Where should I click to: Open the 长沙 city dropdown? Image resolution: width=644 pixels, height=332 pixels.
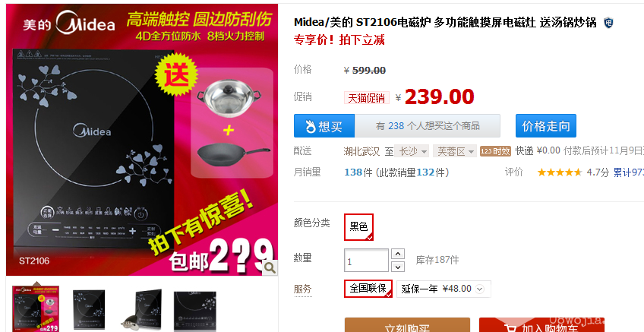pos(412,151)
